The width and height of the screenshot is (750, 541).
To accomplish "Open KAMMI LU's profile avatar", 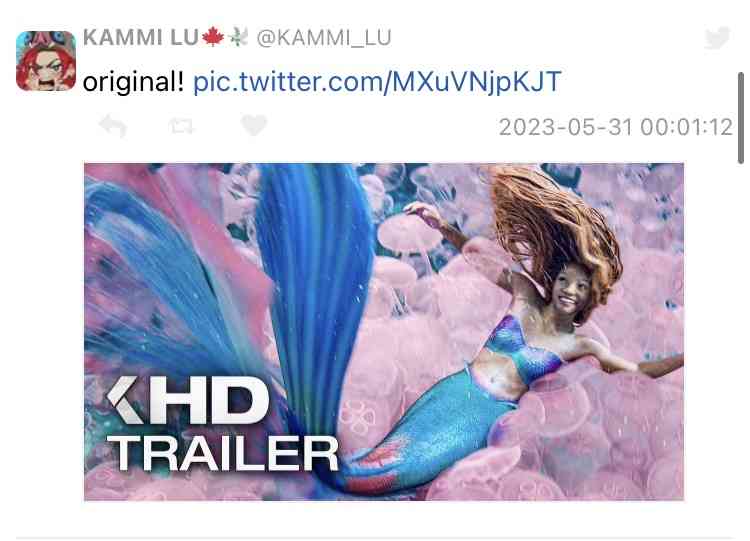I will pyautogui.click(x=46, y=61).
